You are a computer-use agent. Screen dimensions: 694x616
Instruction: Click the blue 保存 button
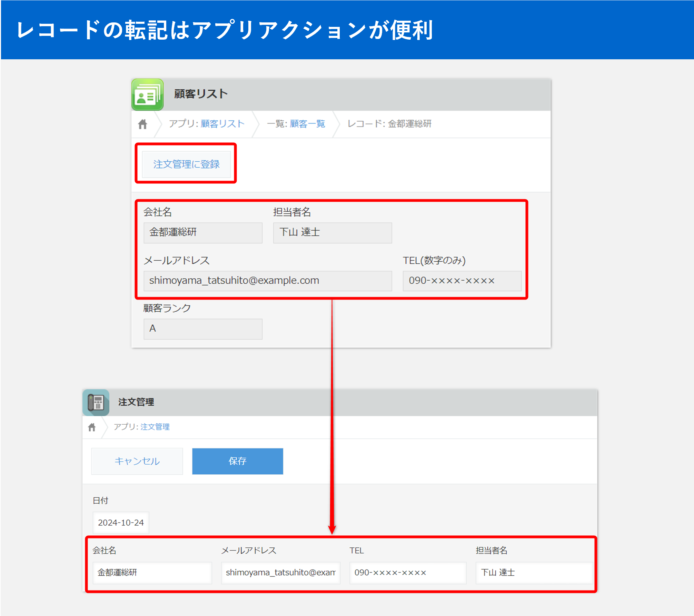238,461
